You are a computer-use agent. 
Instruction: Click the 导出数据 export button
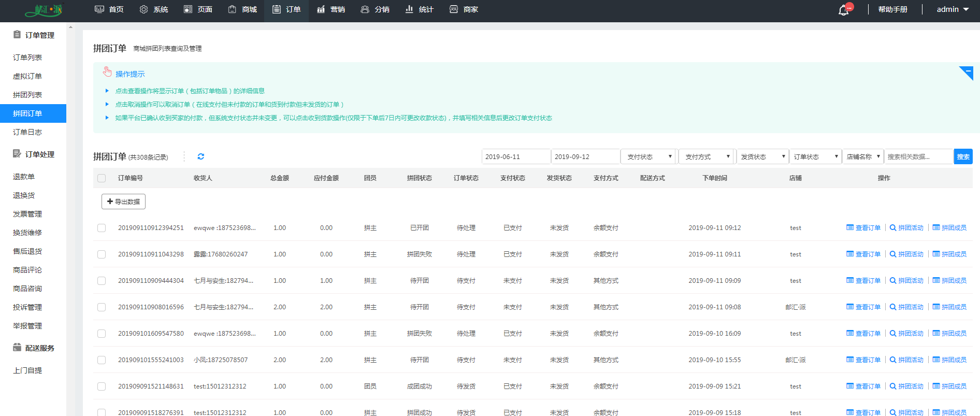(123, 202)
